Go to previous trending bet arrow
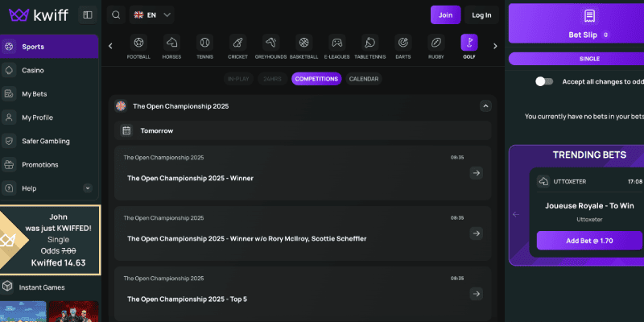Screen dimensions: 644x322 516,214
